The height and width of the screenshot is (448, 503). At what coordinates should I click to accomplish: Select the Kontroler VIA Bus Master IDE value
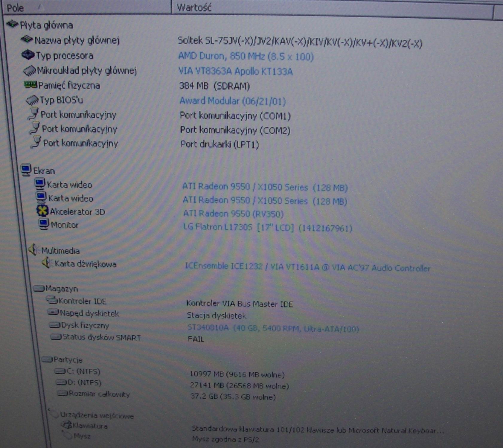pyautogui.click(x=240, y=304)
